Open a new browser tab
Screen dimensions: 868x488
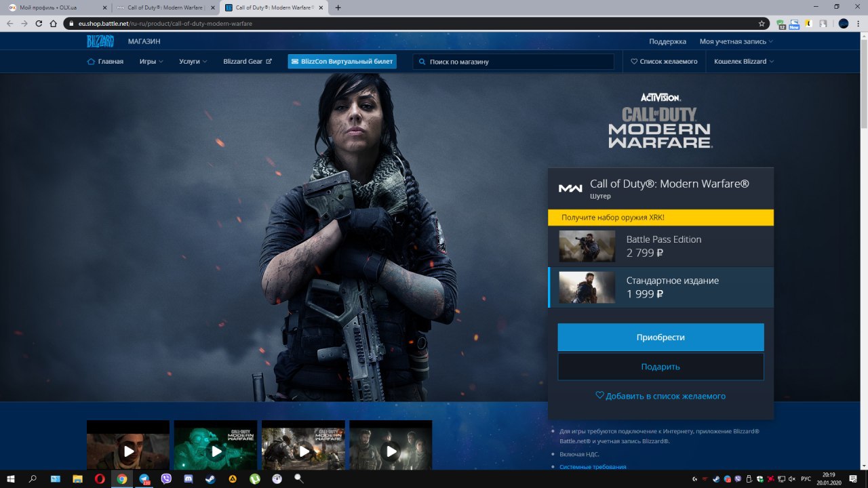(x=338, y=7)
